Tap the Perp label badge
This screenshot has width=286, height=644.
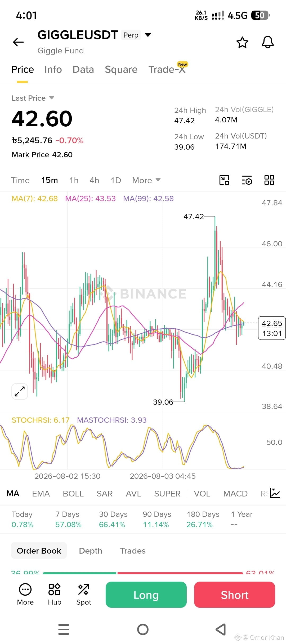click(x=131, y=35)
